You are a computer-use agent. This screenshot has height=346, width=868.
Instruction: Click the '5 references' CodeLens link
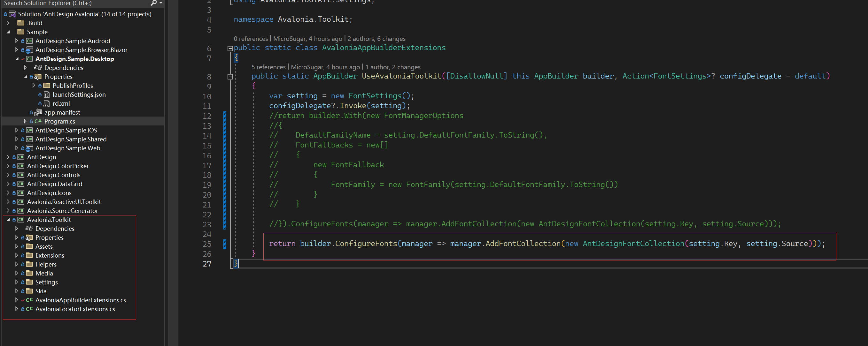pyautogui.click(x=268, y=67)
